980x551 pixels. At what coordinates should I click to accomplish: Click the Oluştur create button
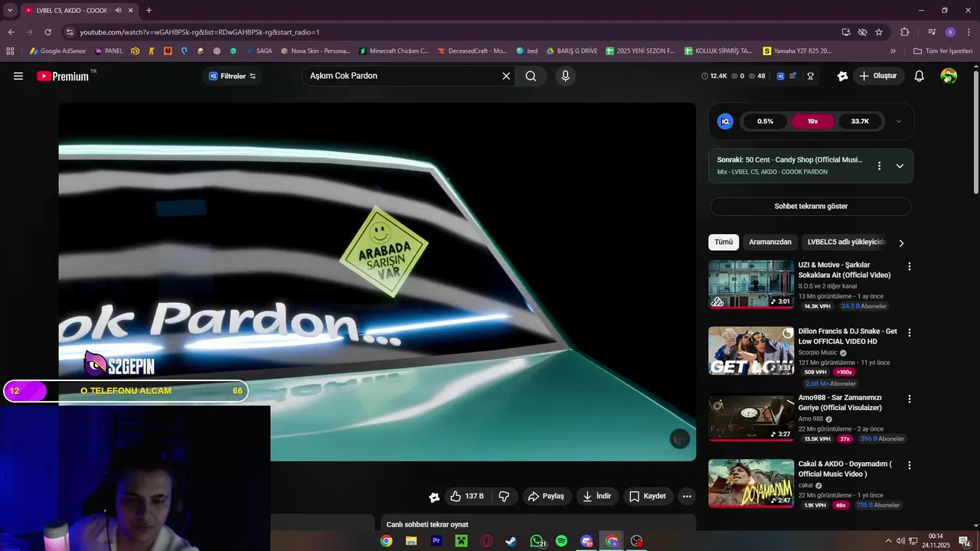click(877, 76)
